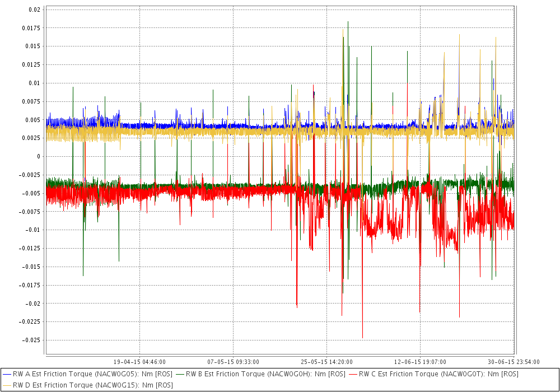The image size is (560, 392).
Task: Click the y-axis value 0.0075
Action: pos(31,101)
